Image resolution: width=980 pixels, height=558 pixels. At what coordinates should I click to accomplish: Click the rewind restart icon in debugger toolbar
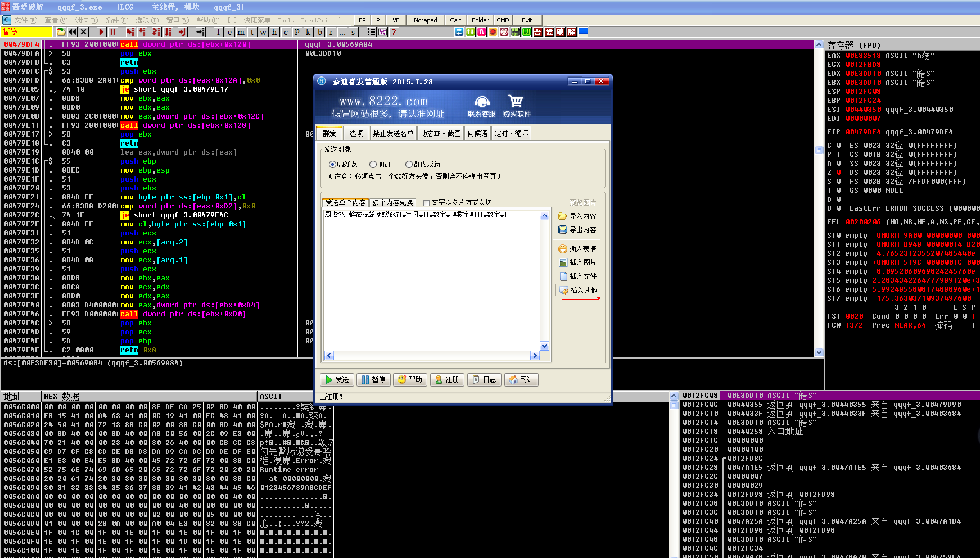point(73,32)
